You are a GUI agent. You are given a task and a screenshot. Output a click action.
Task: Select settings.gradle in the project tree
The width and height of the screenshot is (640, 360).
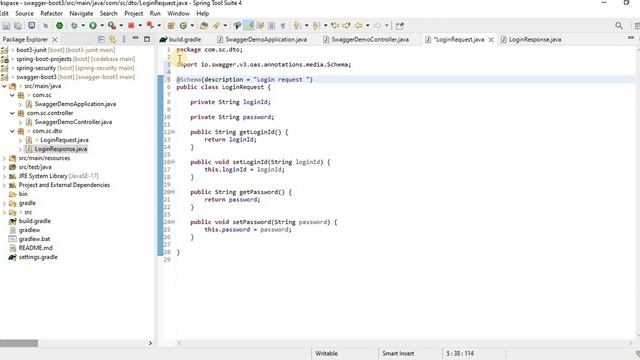tap(38, 257)
